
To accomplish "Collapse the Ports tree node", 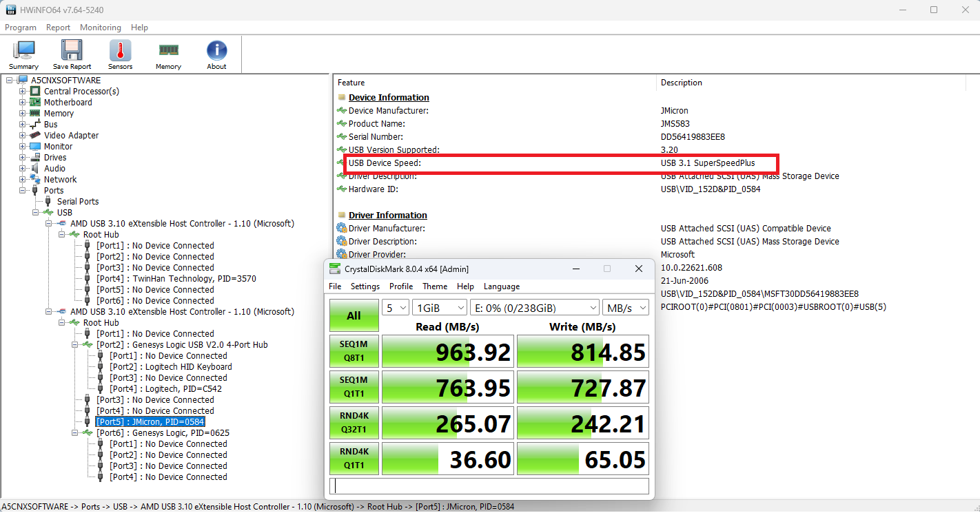I will coord(23,191).
